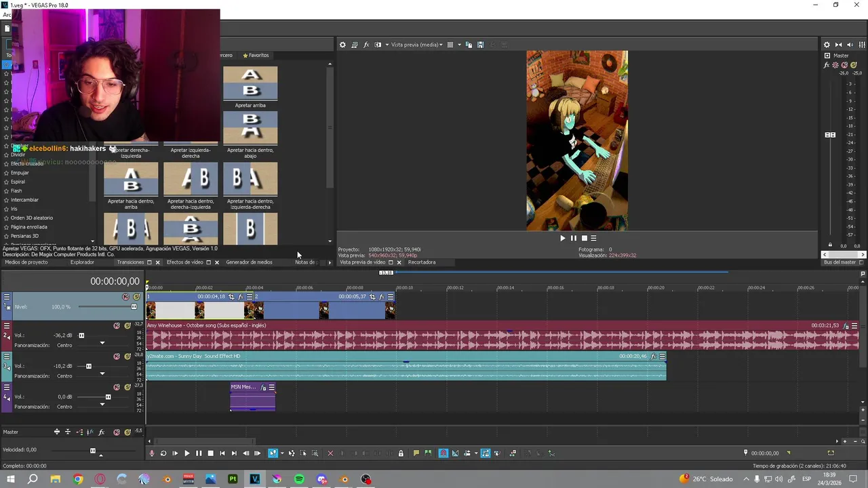Open the preview transport menu icon
Viewport: 868px width, 488px height.
[593, 238]
